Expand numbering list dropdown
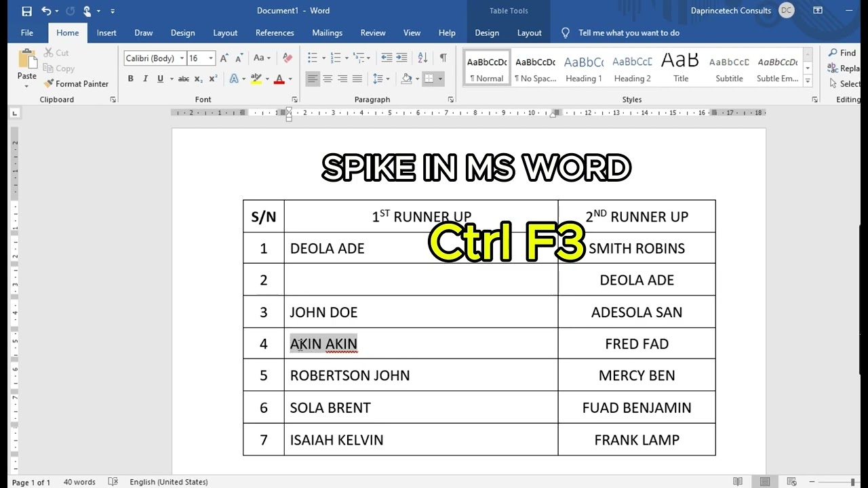The image size is (868, 488). click(346, 58)
